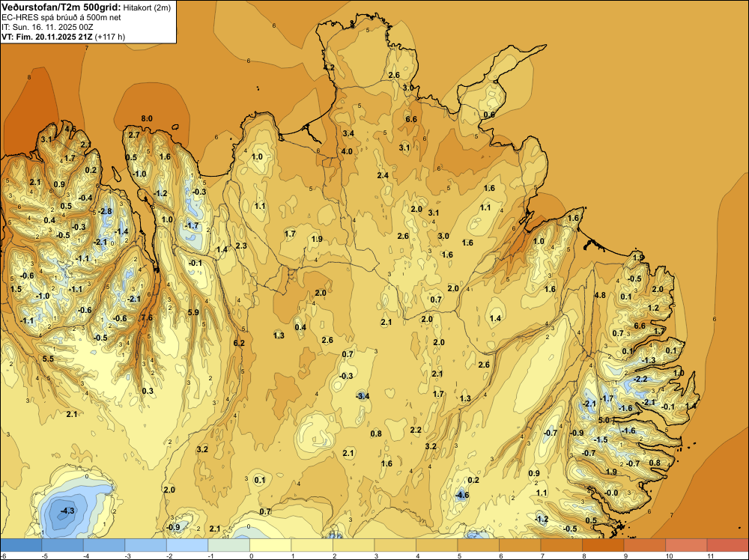This screenshot has height=560, width=749.
Task: Click the 2.4 temperature value
Action: pyautogui.click(x=383, y=175)
